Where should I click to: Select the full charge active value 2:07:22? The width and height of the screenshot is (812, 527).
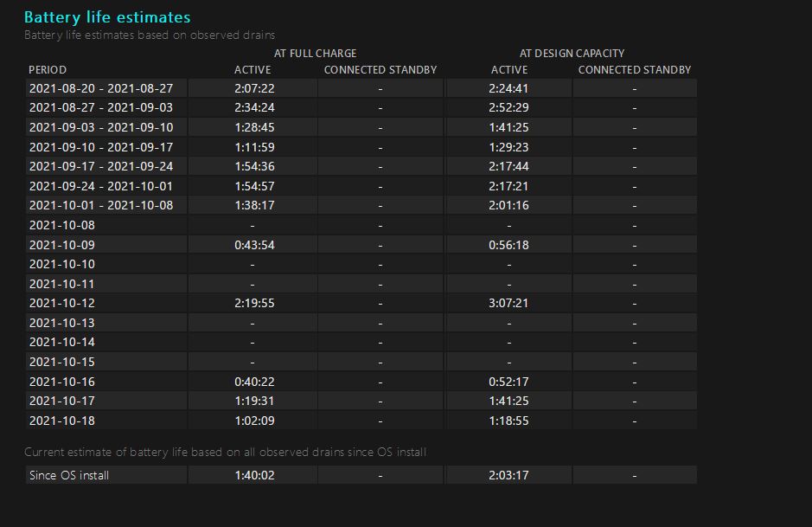(254, 88)
